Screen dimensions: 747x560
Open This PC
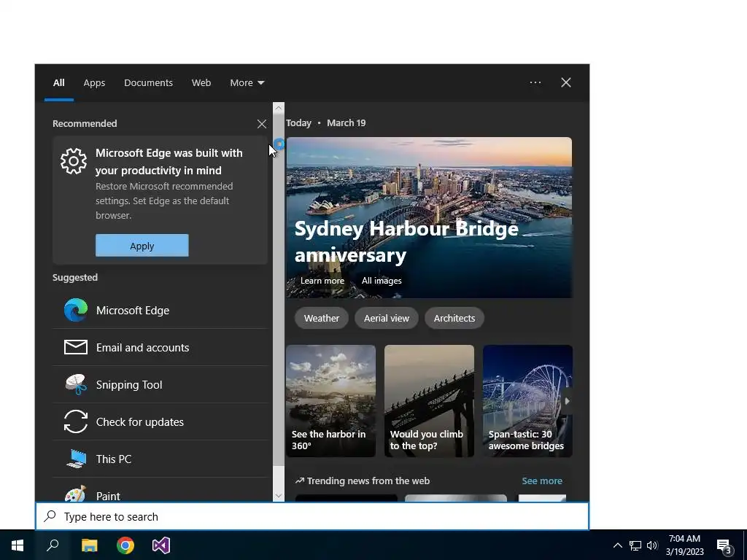point(160,459)
